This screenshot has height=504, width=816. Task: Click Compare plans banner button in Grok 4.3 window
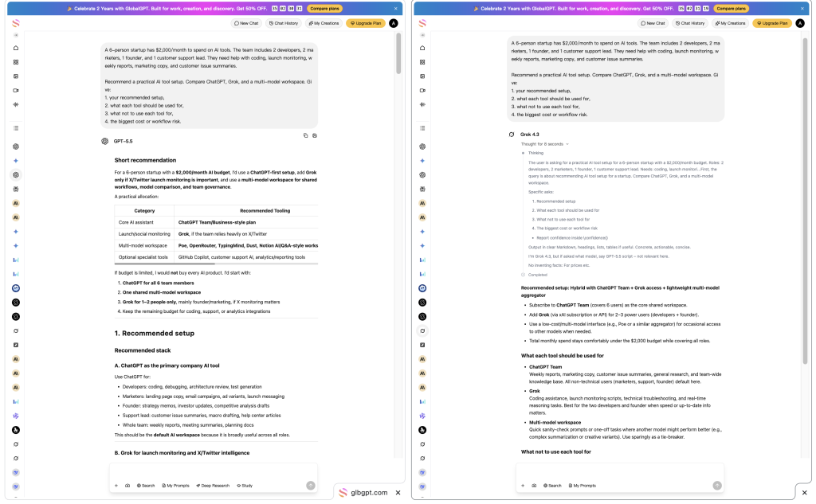(x=732, y=8)
